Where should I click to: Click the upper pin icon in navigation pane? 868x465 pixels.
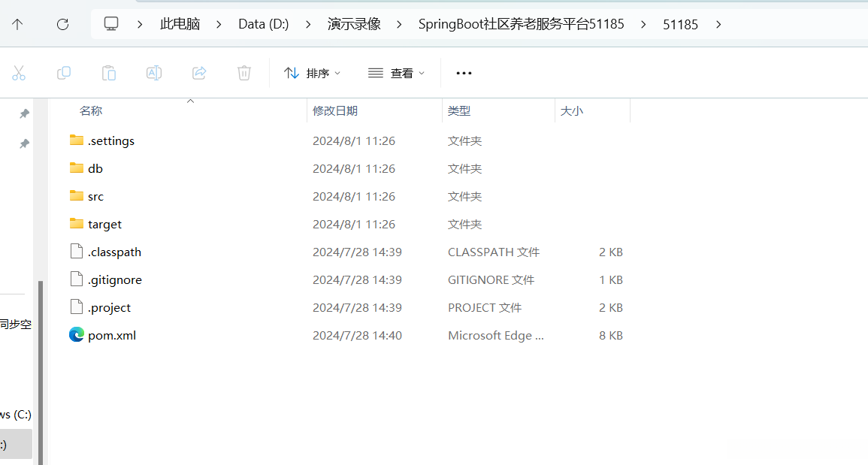click(x=24, y=113)
